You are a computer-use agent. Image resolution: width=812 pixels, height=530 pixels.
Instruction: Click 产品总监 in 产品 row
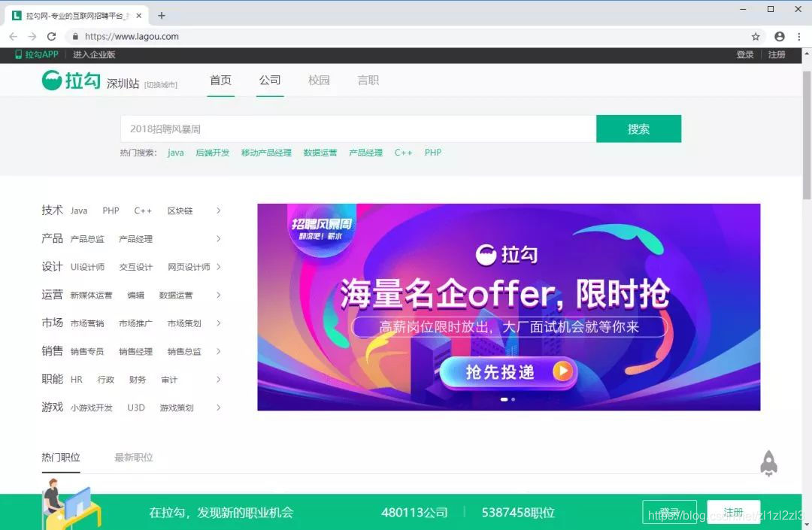(x=87, y=238)
